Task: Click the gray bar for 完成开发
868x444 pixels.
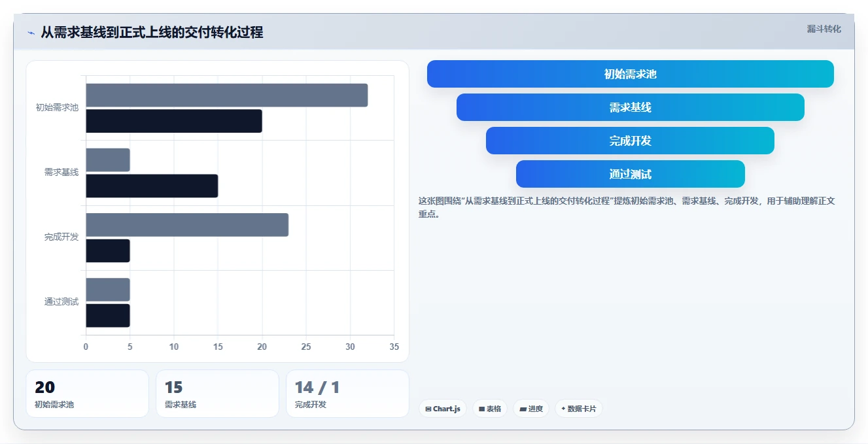Action: (x=187, y=225)
